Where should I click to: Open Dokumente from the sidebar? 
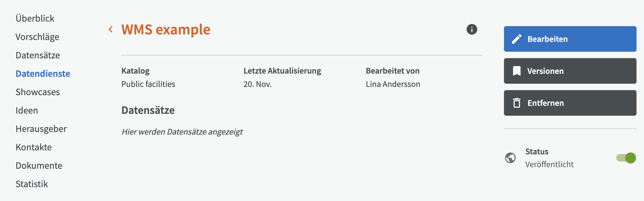coord(39,166)
